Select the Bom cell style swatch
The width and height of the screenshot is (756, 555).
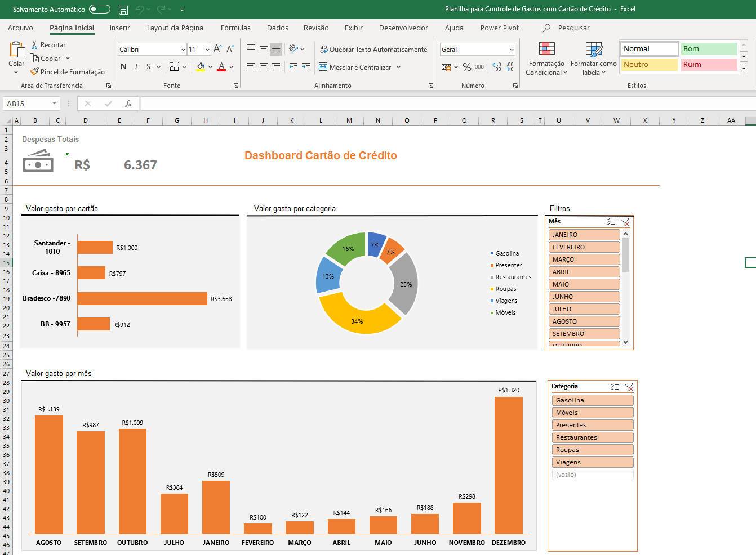708,49
